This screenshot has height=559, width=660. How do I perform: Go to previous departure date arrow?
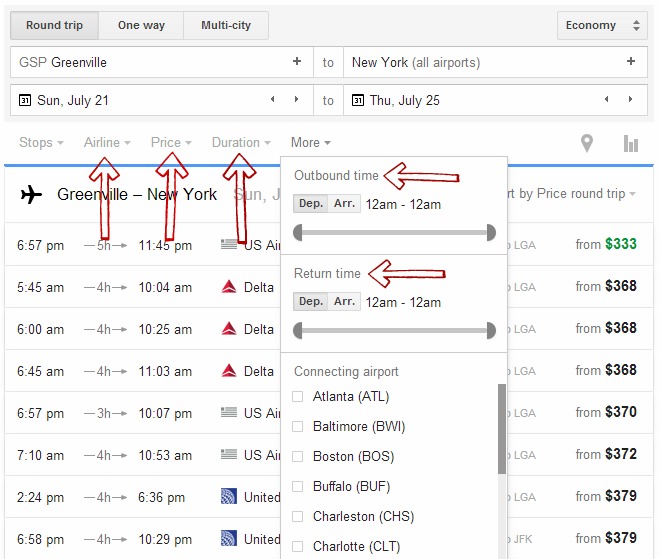(x=272, y=100)
